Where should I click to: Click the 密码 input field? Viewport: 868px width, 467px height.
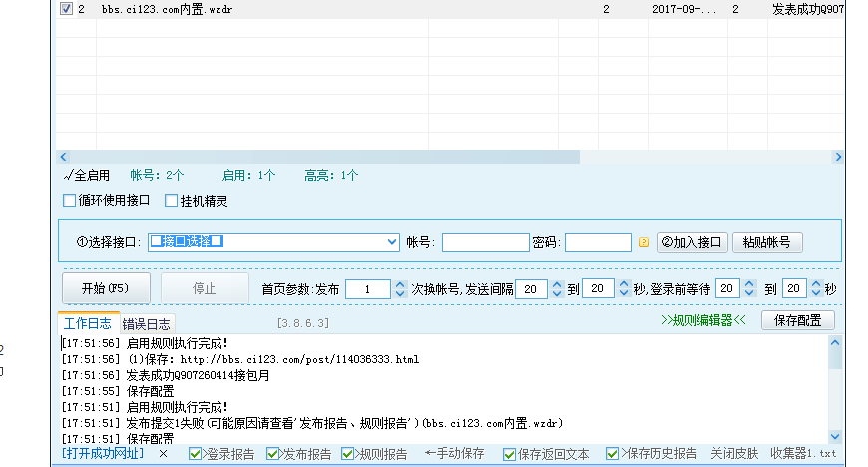(x=598, y=242)
